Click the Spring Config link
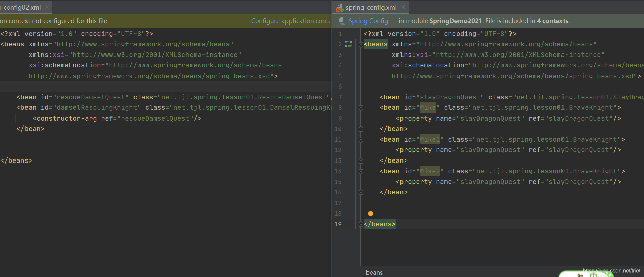The image size is (644, 277). pyautogui.click(x=368, y=21)
